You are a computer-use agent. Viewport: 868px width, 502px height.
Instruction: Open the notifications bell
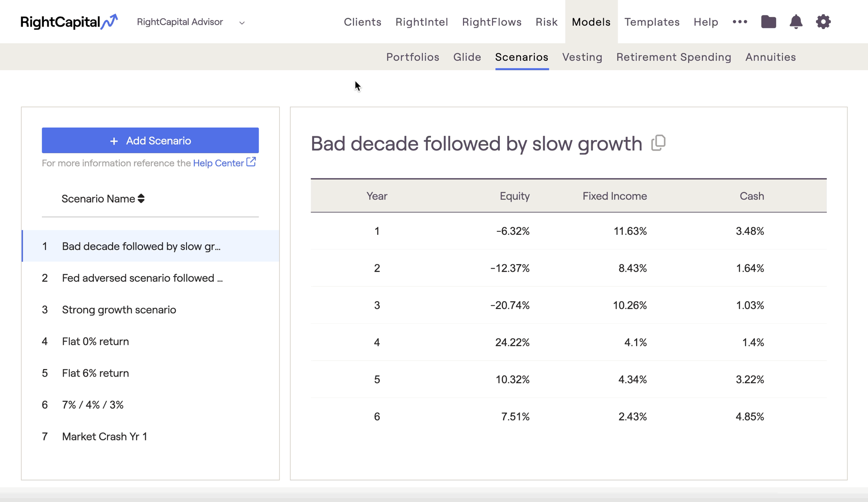[x=796, y=22]
